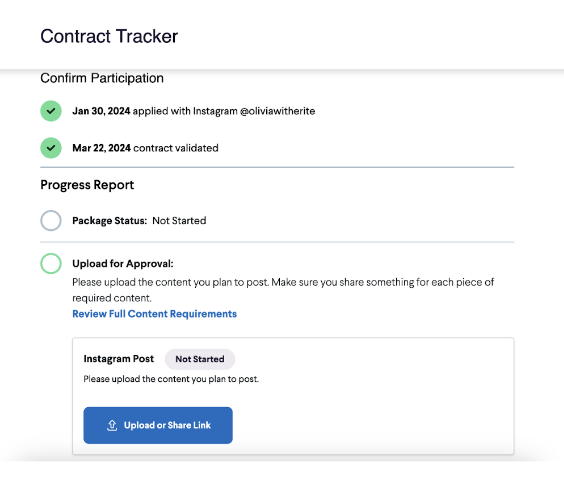This screenshot has width=564, height=486.
Task: Select the green-outlined Upload for Approval circle
Action: tap(51, 263)
